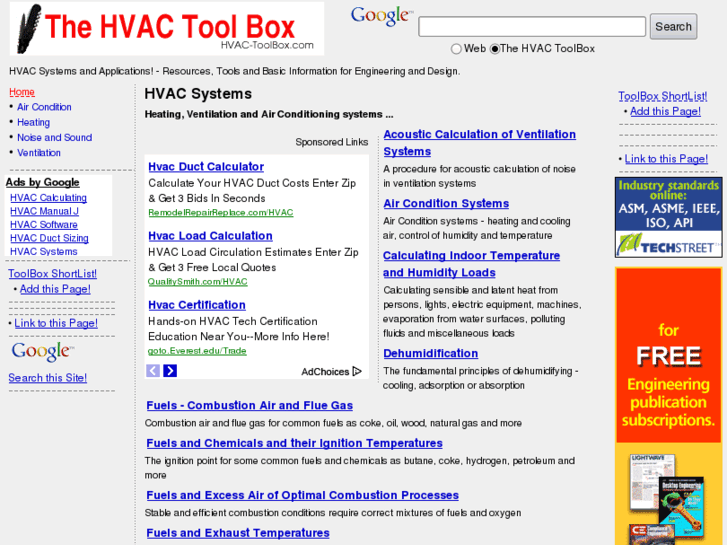Click the AdChoices icon
Image resolution: width=727 pixels, height=545 pixels.
tap(357, 371)
